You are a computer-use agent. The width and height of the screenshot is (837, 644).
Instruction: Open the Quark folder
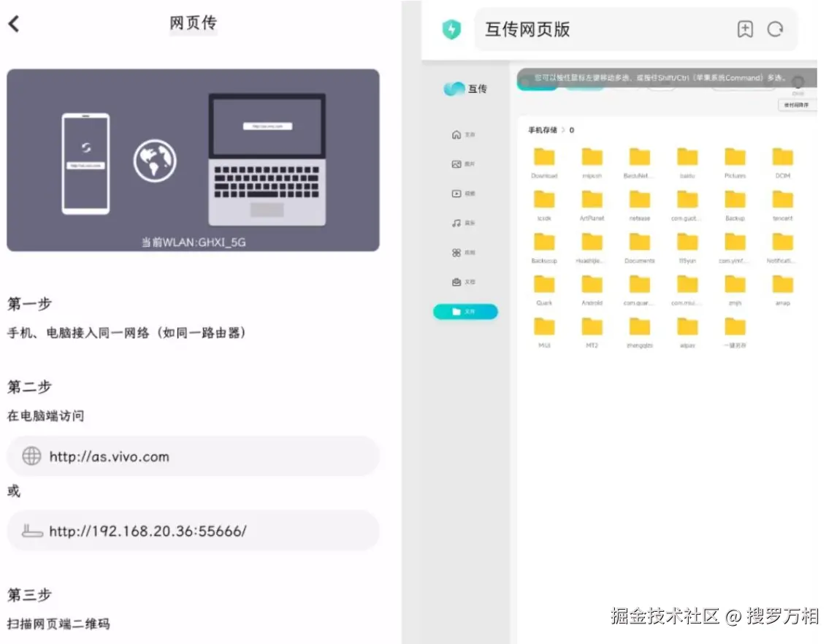[544, 291]
